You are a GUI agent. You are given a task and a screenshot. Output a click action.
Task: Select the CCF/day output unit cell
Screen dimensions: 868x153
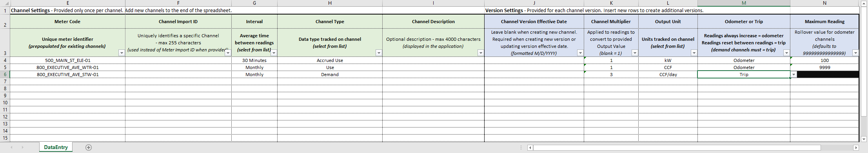tap(668, 75)
